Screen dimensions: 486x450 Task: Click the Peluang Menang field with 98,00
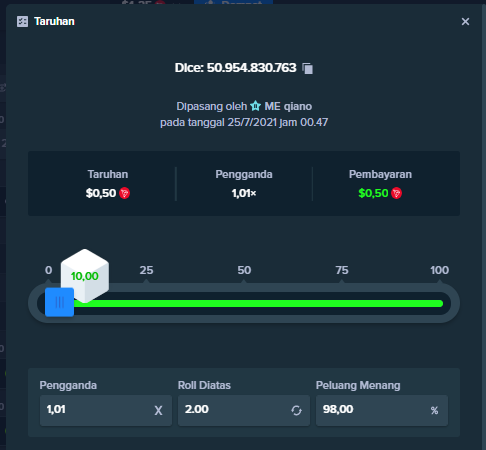click(x=382, y=410)
